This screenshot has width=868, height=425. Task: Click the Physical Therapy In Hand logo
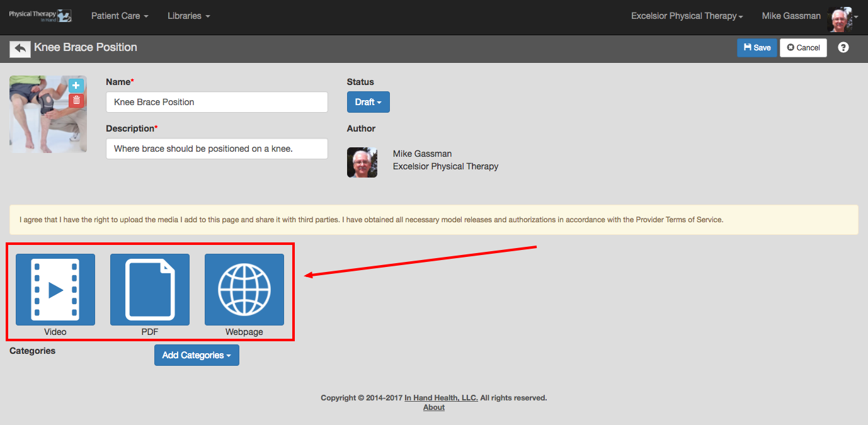pos(40,16)
